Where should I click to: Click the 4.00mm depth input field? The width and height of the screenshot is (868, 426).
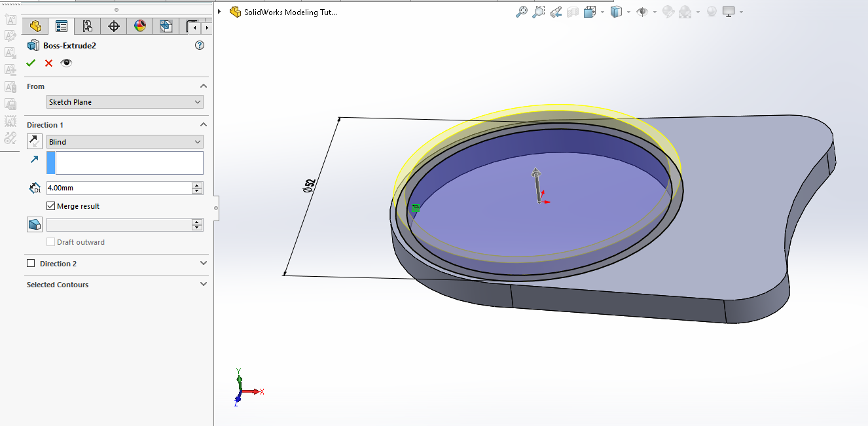118,188
